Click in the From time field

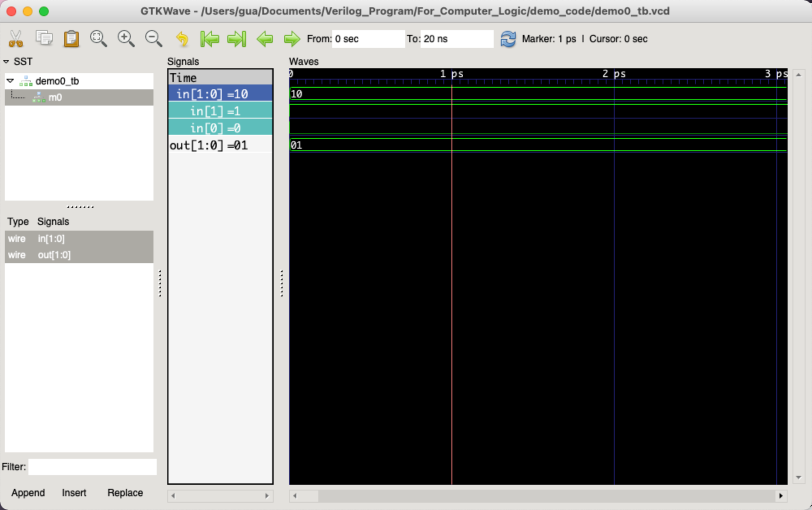click(x=368, y=39)
